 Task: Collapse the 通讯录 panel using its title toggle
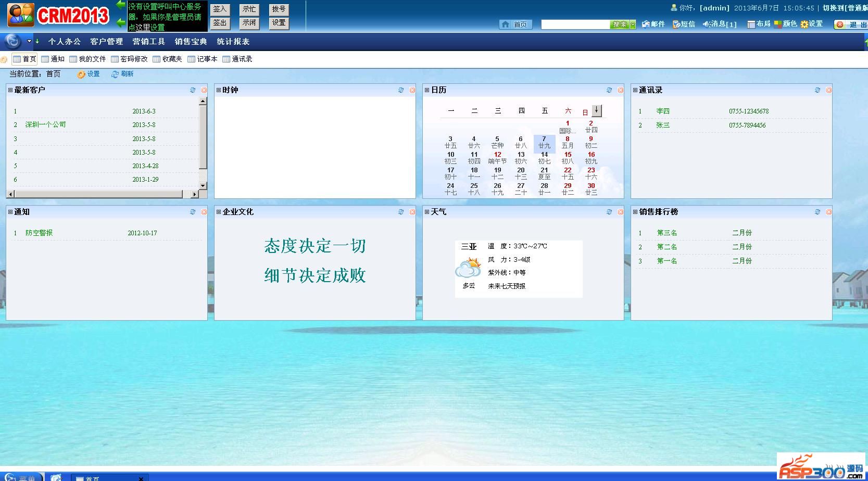click(635, 90)
